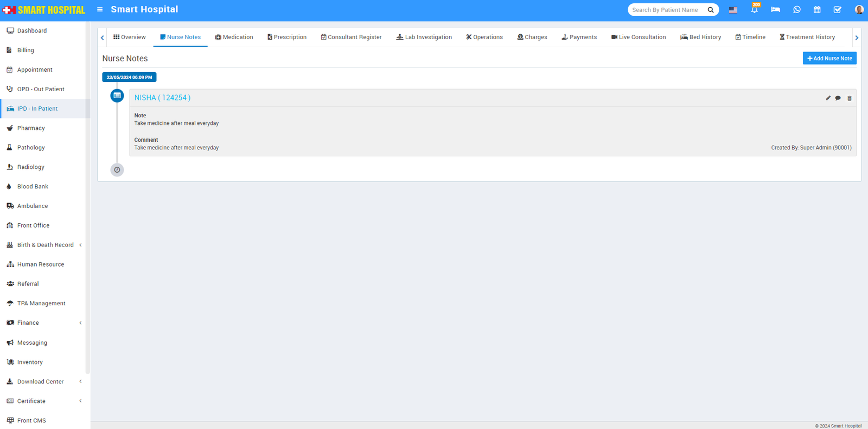Delete the nurse note with trash icon
Image resolution: width=868 pixels, height=429 pixels.
[x=850, y=98]
